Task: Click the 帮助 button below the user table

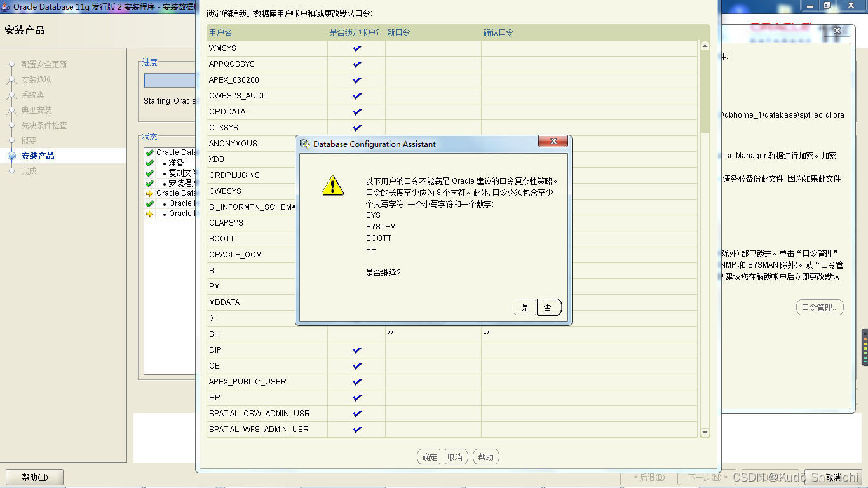Action: point(486,457)
